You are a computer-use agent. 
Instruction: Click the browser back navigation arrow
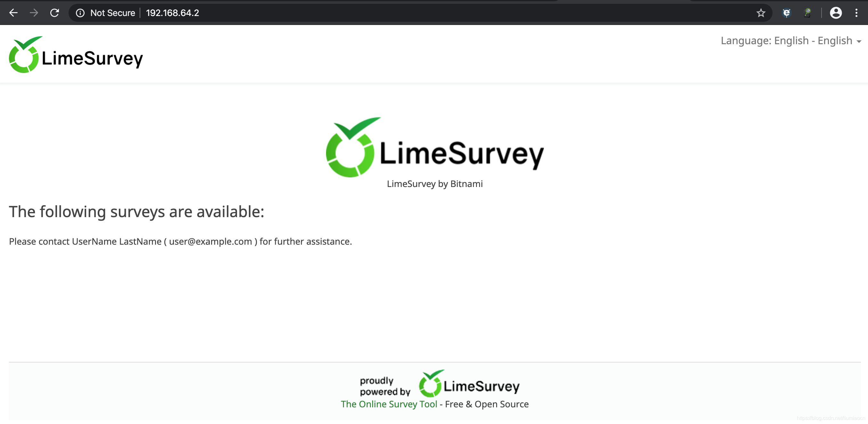tap(13, 12)
